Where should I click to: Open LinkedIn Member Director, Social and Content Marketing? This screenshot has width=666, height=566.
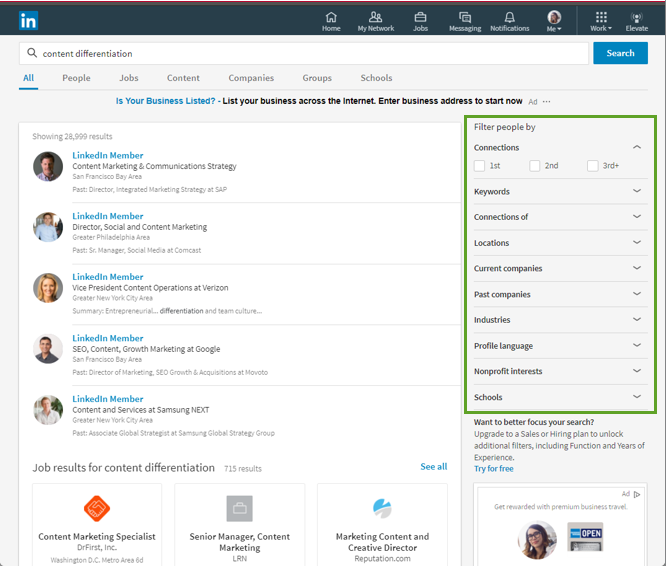coord(107,216)
